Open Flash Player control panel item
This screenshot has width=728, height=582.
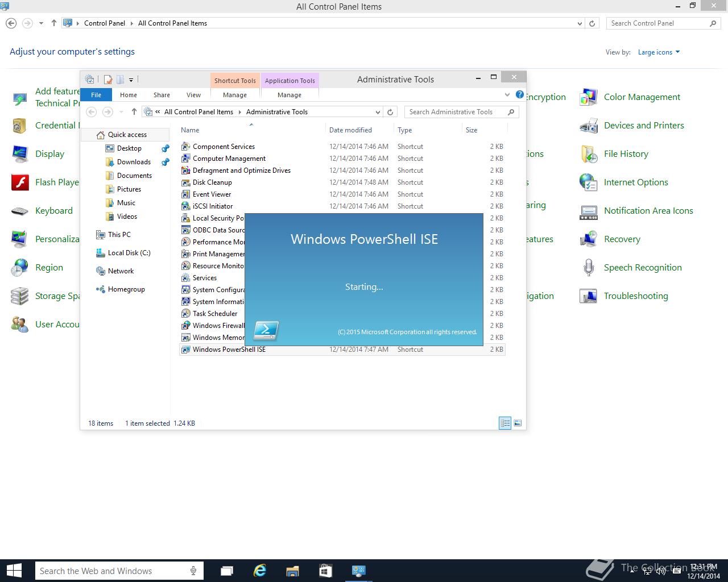click(x=45, y=182)
